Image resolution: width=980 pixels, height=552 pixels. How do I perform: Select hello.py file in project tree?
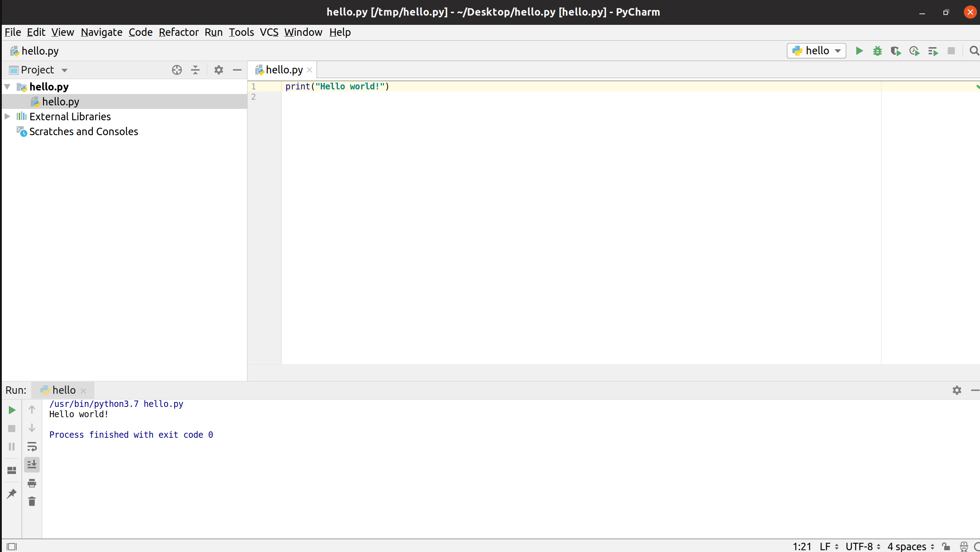(x=124, y=102)
